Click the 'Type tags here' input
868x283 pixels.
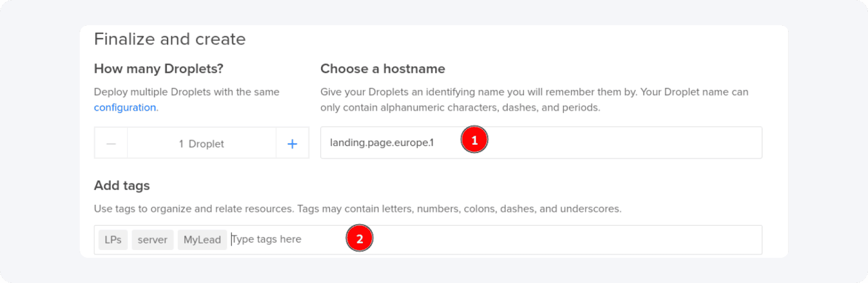[266, 240]
